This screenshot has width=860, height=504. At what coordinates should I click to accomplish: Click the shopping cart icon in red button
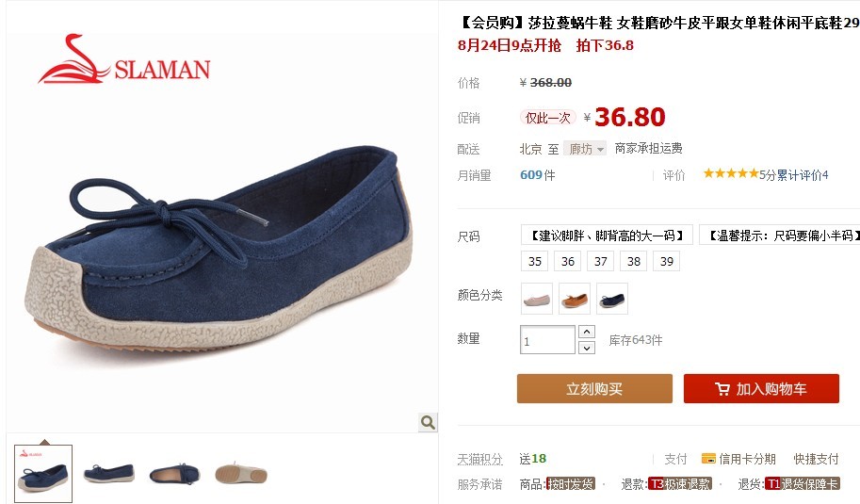pos(722,389)
